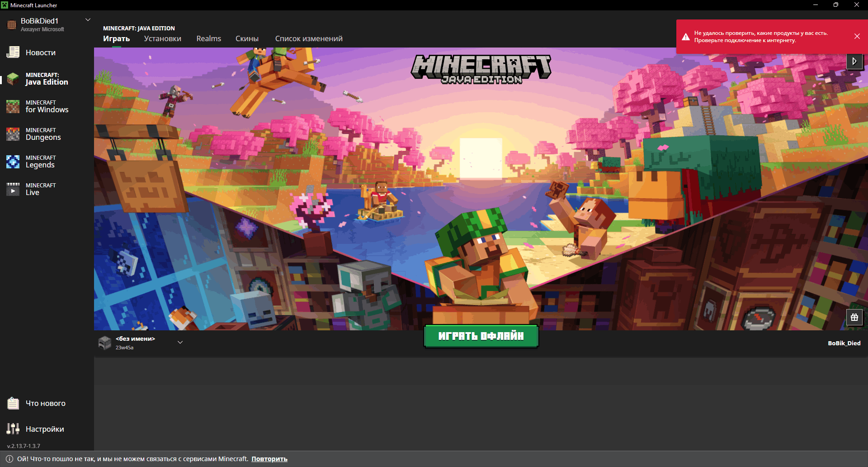Click the BoBikDied1 account avatar
The height and width of the screenshot is (467, 868).
12,24
